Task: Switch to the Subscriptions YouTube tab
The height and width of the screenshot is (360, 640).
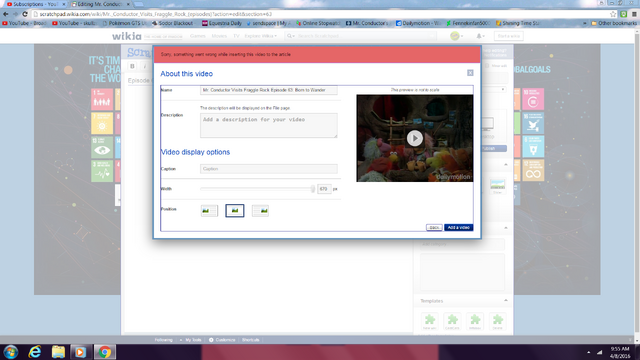Action: pyautogui.click(x=36, y=4)
